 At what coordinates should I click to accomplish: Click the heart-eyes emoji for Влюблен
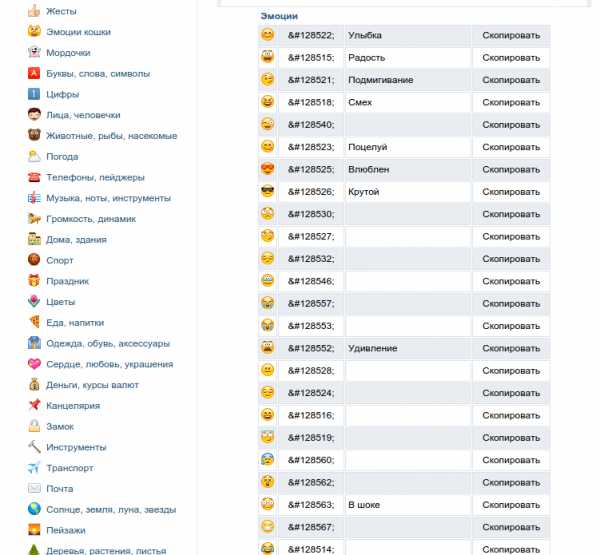coord(267,169)
